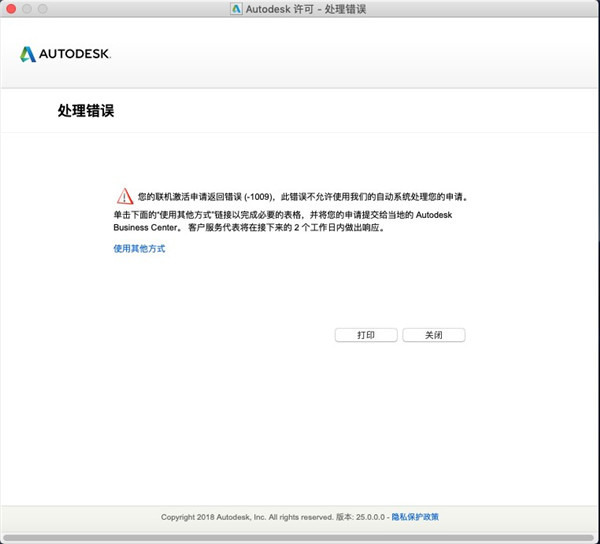Click window title 'Autodesk 许可 - 处理错误'

click(x=306, y=9)
